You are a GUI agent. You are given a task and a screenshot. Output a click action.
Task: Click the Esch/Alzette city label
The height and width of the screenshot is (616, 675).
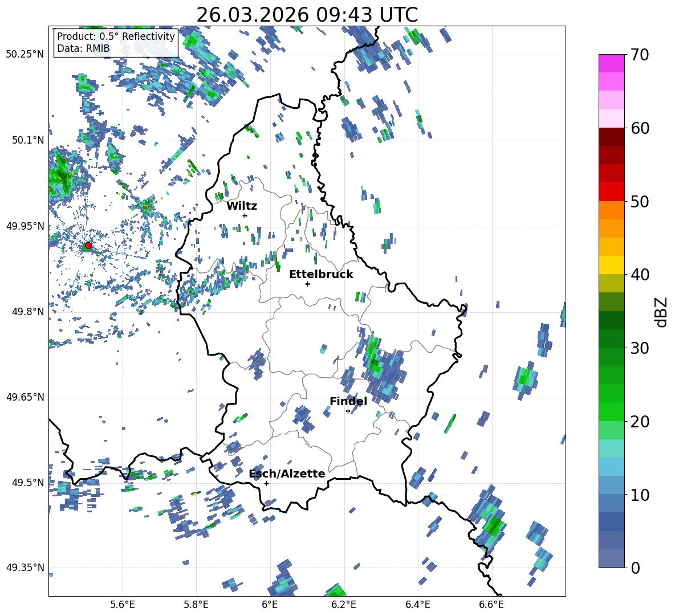tap(287, 474)
